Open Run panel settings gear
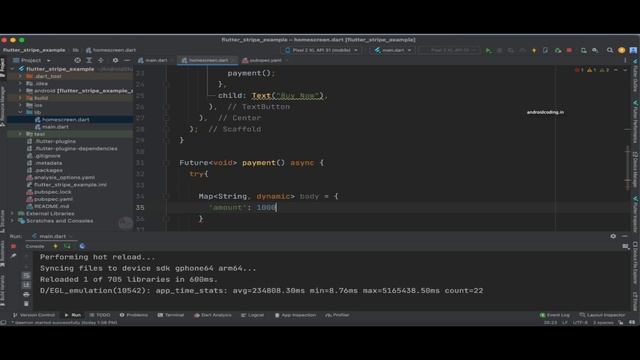Screen dimensions: 640x360 (613, 236)
